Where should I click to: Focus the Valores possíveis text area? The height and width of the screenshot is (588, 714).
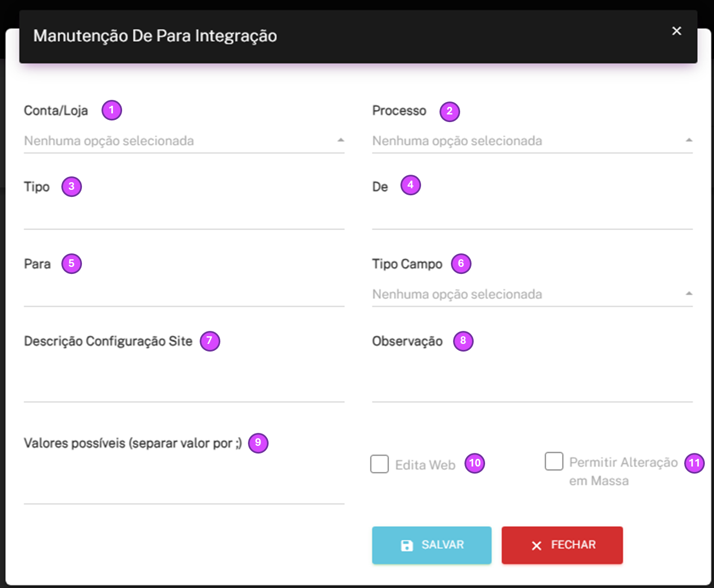pyautogui.click(x=184, y=481)
